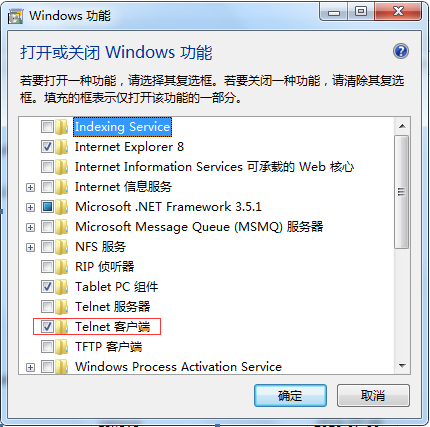Click the scrollbar down arrow in feature list

tap(402, 366)
